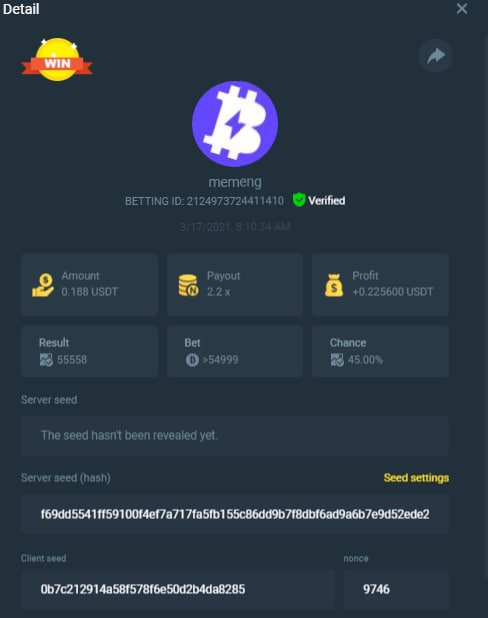Click the share arrow icon
This screenshot has width=488, height=618.
pos(435,56)
